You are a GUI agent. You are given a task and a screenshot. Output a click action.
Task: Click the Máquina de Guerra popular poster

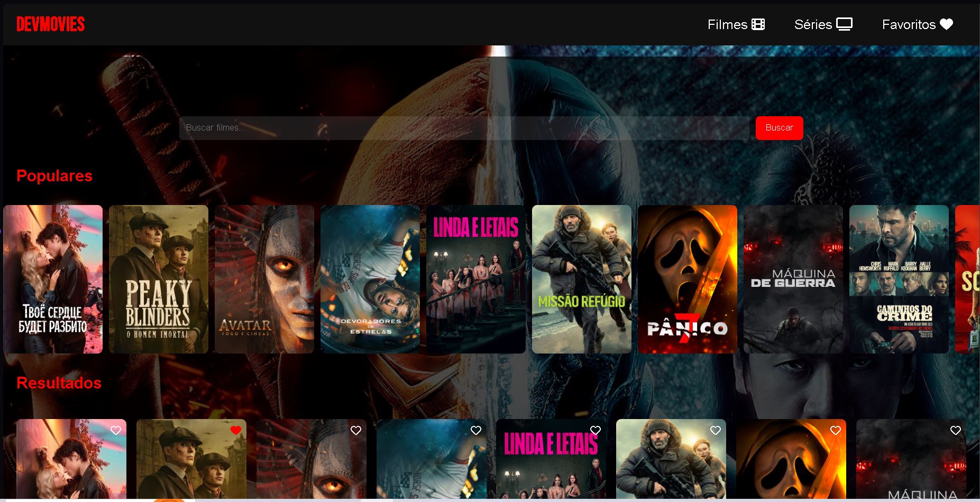pyautogui.click(x=793, y=279)
